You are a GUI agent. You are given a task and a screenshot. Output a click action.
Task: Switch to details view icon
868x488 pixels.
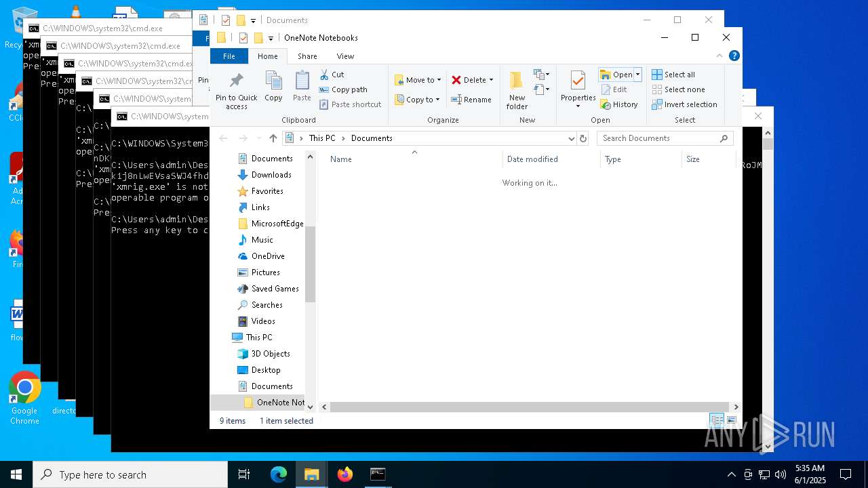(x=717, y=421)
